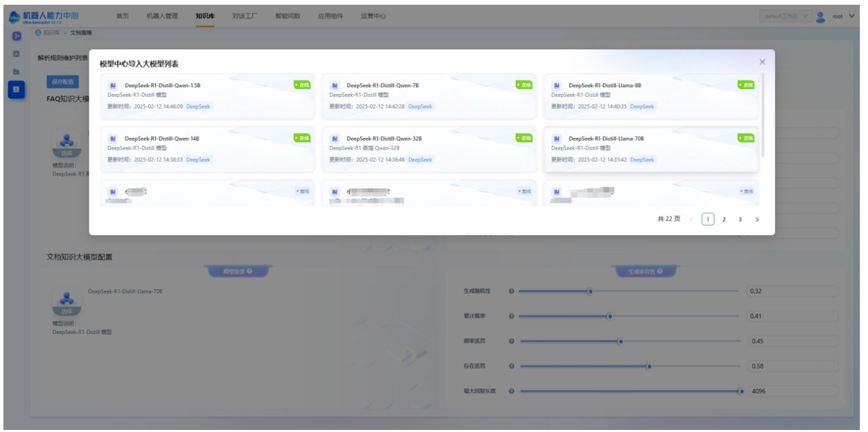Click the help icon beside 生成多样性

[x=660, y=272]
